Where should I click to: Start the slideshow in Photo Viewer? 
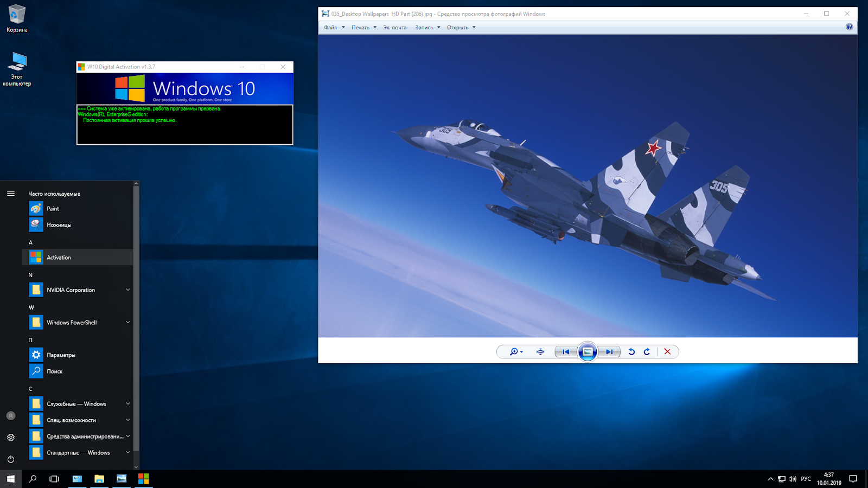tap(588, 351)
